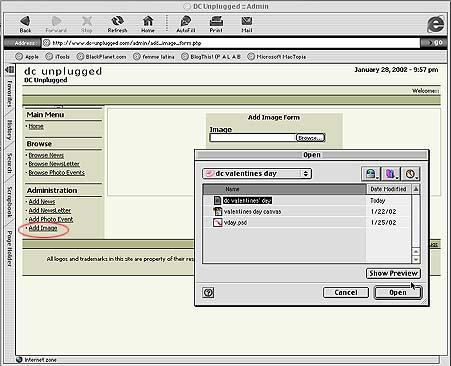This screenshot has width=451, height=366.
Task: Follow the Add Image link
Action: click(x=43, y=228)
